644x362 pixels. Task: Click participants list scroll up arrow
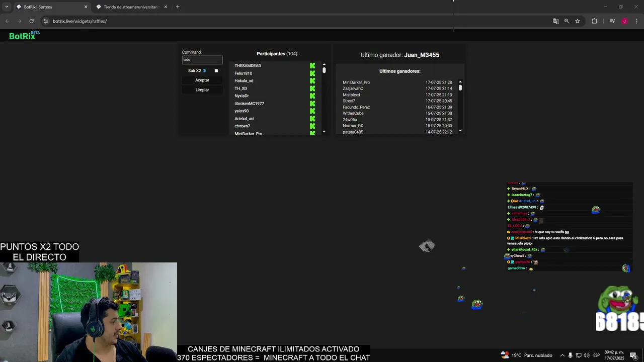(324, 64)
